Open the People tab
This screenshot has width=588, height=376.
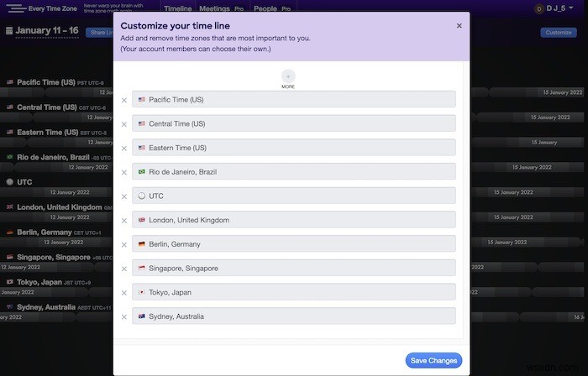pos(267,8)
